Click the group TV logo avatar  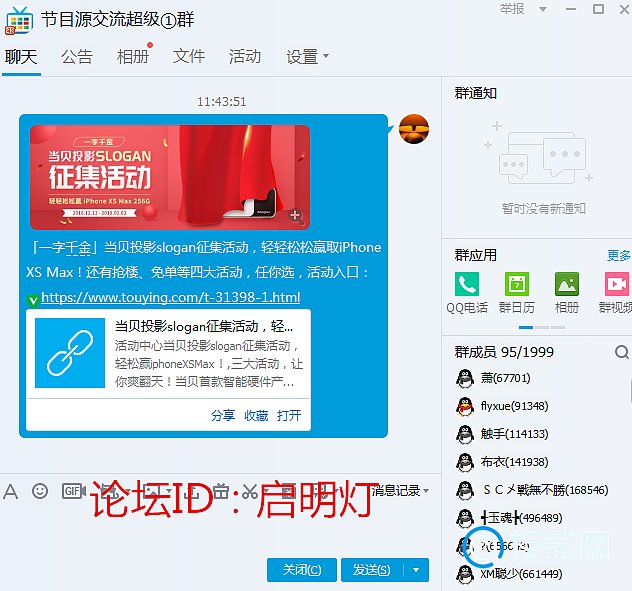(19, 21)
